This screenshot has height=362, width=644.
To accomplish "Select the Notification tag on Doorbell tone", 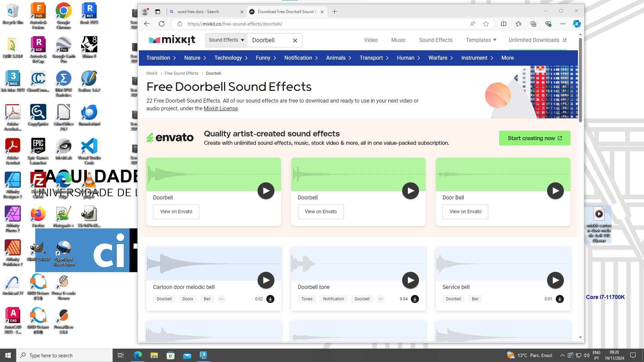I will tap(333, 299).
